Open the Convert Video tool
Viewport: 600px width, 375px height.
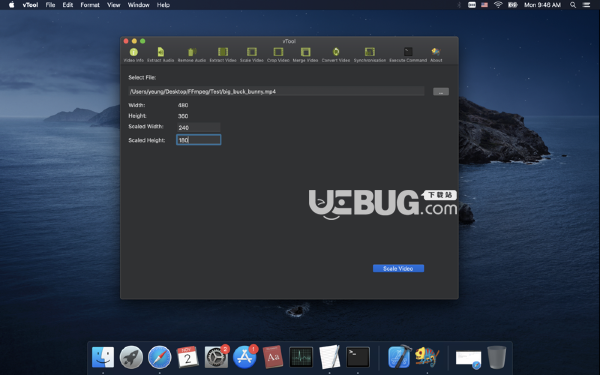(336, 54)
